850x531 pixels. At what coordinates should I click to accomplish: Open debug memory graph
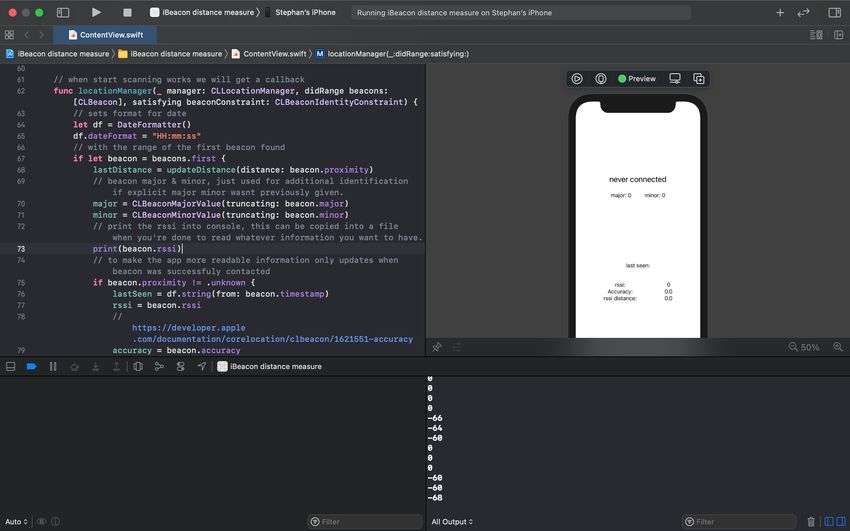(159, 366)
